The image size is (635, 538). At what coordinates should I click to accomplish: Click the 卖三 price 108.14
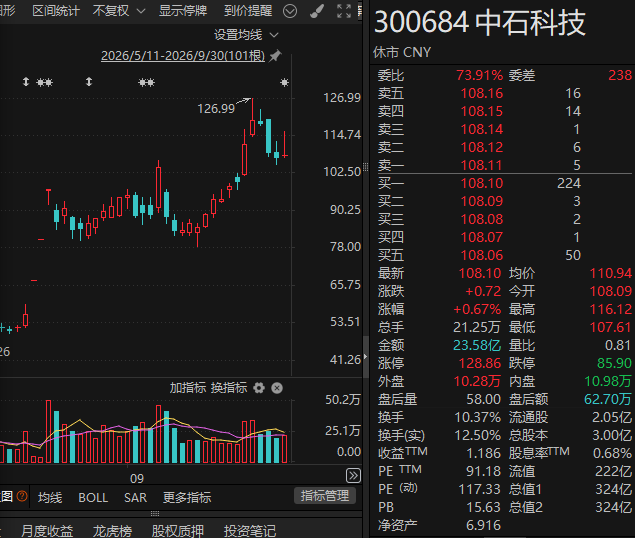click(x=482, y=129)
